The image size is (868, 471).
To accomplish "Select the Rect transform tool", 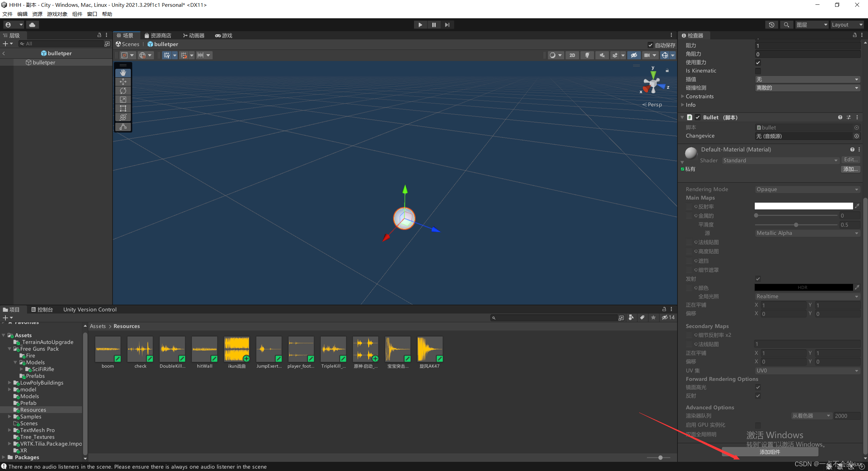I will pos(123,108).
